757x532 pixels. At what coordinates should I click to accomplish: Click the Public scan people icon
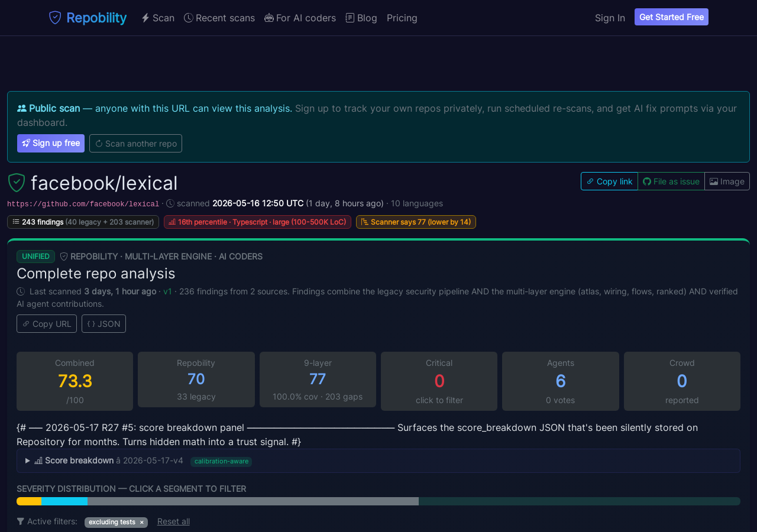coord(22,108)
